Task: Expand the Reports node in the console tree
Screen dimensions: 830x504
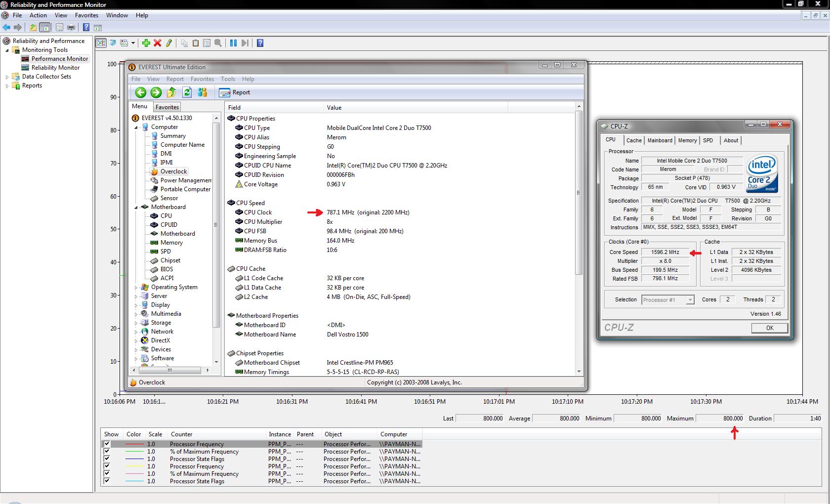Action: (7, 85)
